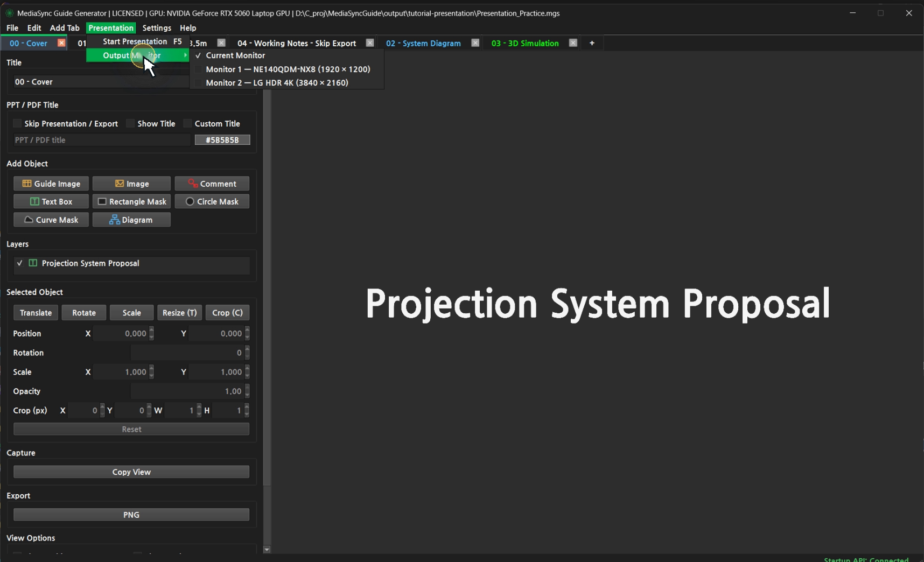Image resolution: width=924 pixels, height=562 pixels.
Task: Click Rotation value stepper
Action: tap(247, 353)
